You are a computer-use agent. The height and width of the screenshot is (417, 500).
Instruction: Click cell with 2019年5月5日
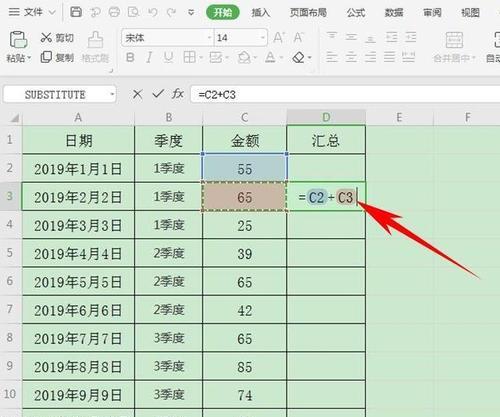[x=78, y=282]
